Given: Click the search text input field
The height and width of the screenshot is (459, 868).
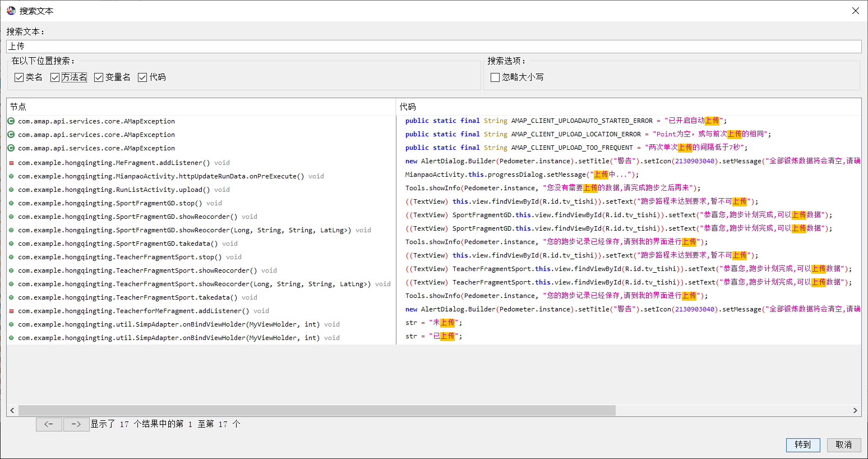Looking at the screenshot, I should click(433, 47).
